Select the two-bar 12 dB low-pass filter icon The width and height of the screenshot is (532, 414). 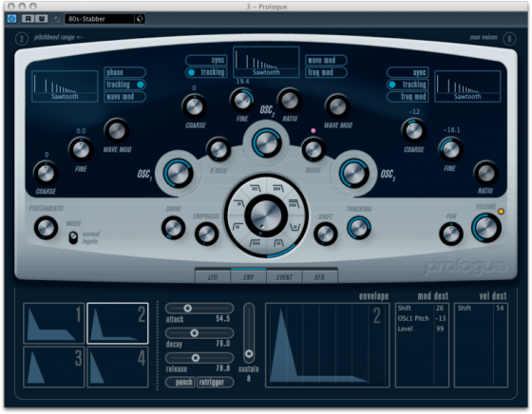pos(239,204)
